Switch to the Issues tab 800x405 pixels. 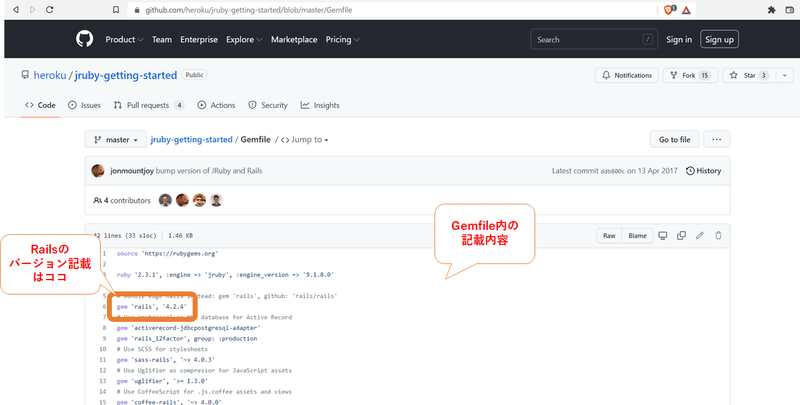click(x=84, y=105)
